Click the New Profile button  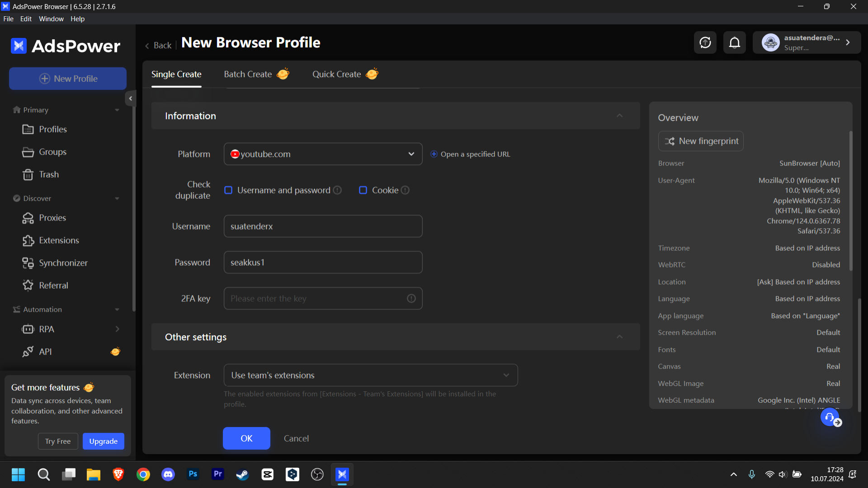click(x=68, y=79)
